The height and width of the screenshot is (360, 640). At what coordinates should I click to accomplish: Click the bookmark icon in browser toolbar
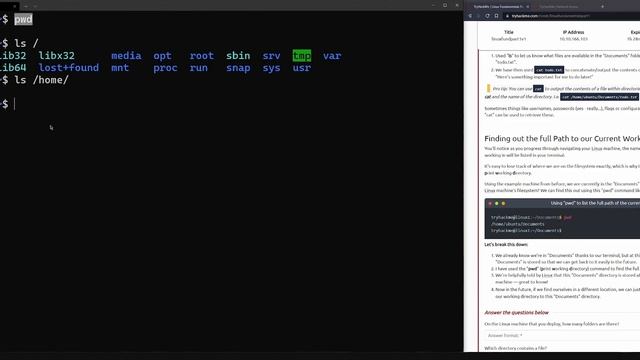pyautogui.click(x=496, y=16)
